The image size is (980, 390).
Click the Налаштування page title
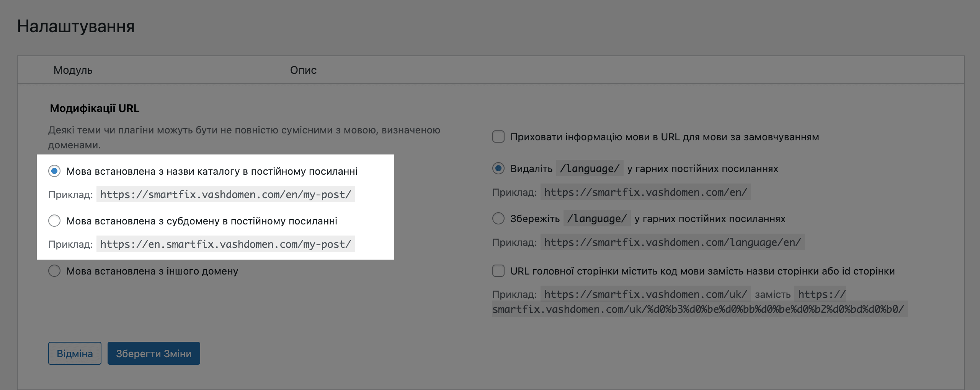tap(76, 26)
